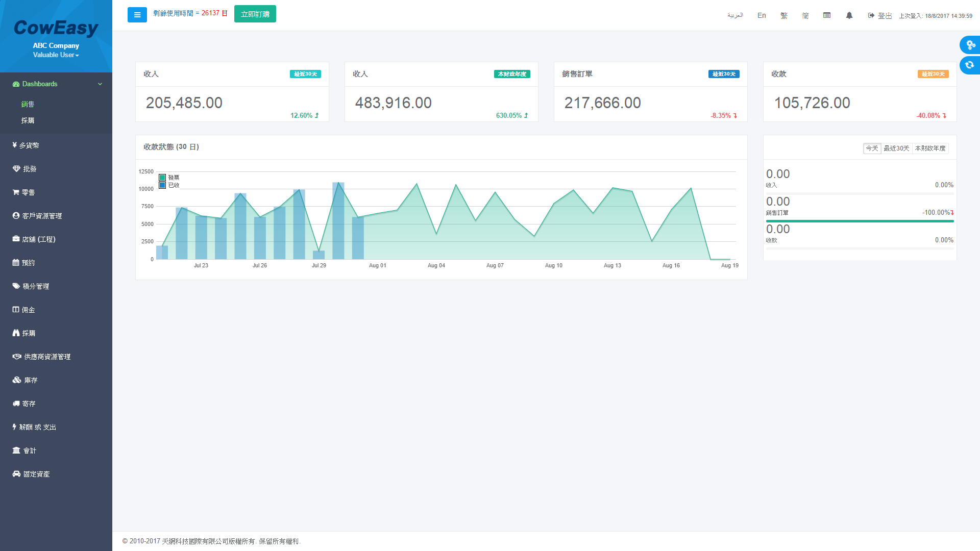Select 採購 under Dashboards submenu

coord(28,120)
